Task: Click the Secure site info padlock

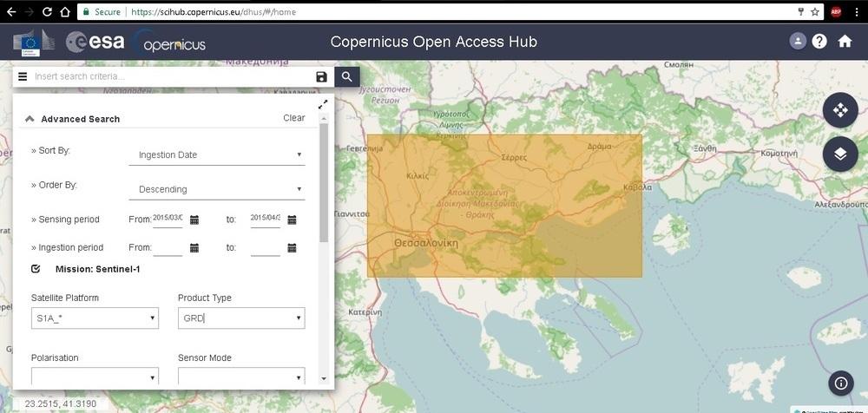Action: click(85, 11)
